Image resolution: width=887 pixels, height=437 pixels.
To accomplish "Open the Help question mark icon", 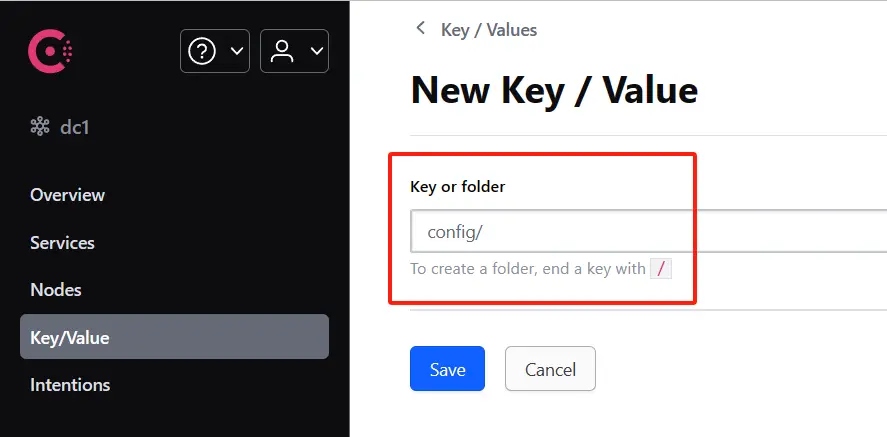I will click(x=202, y=51).
